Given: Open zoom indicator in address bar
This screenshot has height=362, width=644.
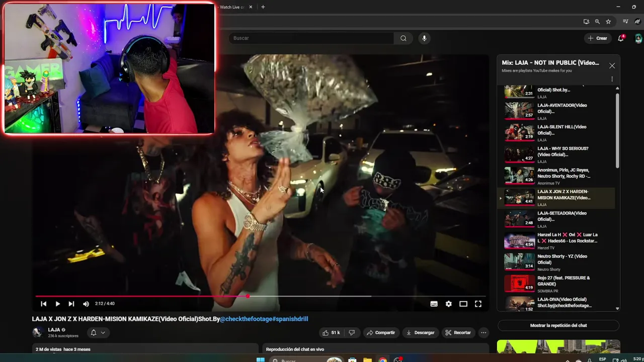Looking at the screenshot, I should (597, 22).
